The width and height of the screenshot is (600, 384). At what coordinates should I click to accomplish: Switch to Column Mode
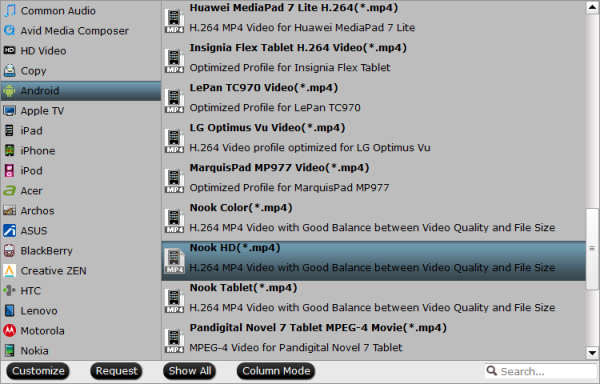click(276, 371)
